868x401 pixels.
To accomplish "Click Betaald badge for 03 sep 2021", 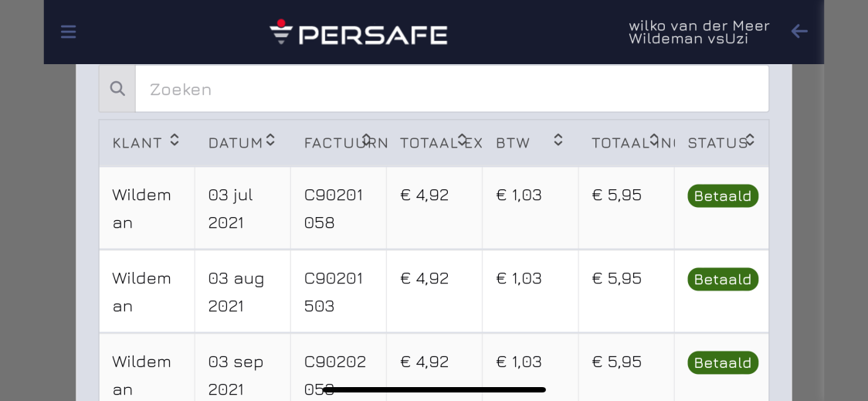I will [x=722, y=363].
